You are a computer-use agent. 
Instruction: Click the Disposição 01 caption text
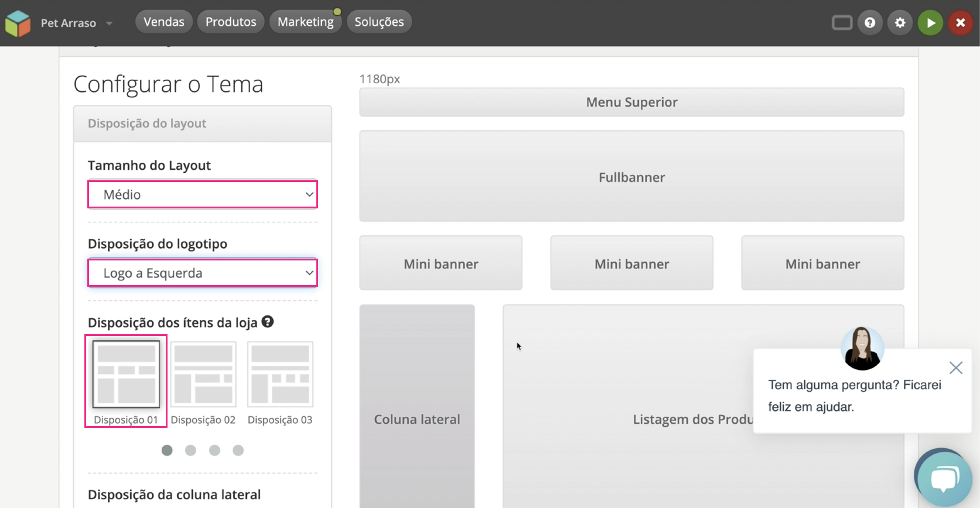[x=126, y=420]
